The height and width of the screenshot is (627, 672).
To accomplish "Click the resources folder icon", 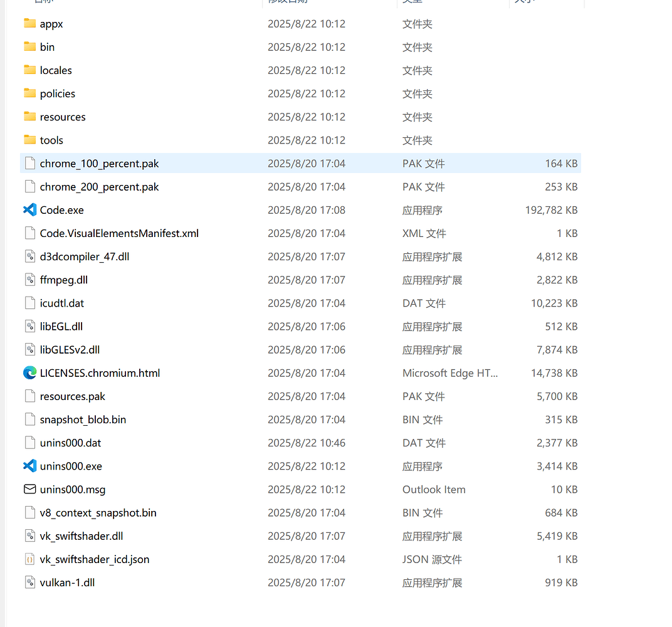I will (x=29, y=117).
